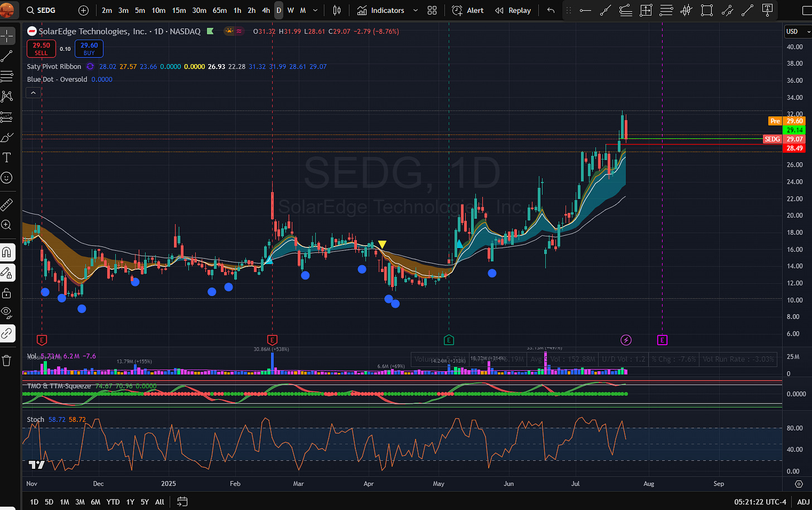Collapse the indicator legend arrow
This screenshot has width=812, height=510.
[33, 93]
